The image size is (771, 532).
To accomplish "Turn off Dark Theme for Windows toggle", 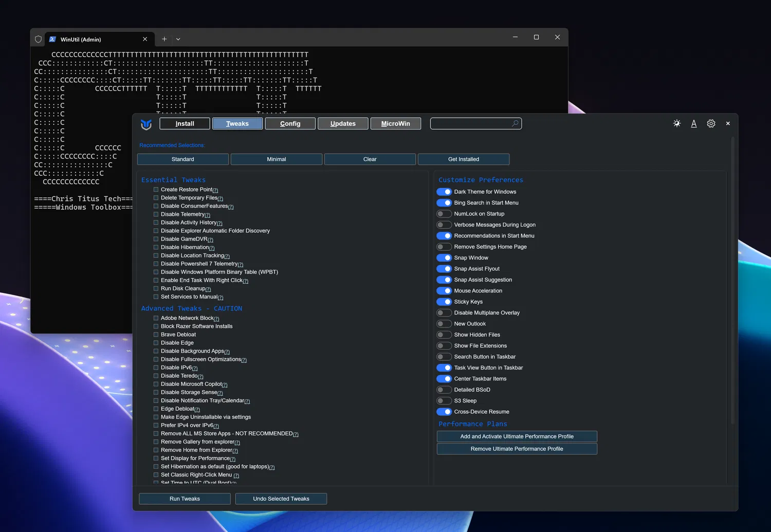I will click(x=444, y=192).
